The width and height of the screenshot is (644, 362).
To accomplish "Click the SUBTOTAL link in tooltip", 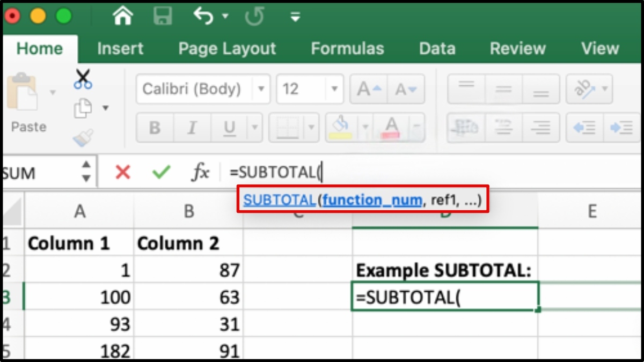I will click(x=279, y=200).
